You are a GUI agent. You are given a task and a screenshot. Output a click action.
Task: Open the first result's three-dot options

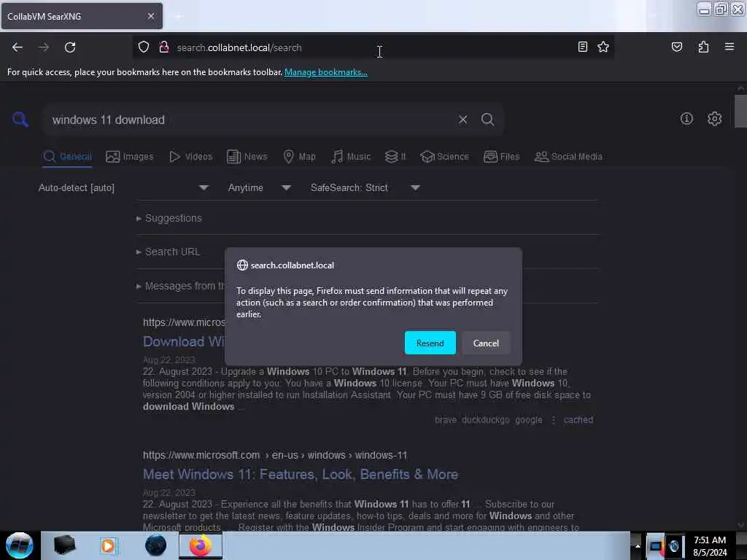tap(554, 419)
